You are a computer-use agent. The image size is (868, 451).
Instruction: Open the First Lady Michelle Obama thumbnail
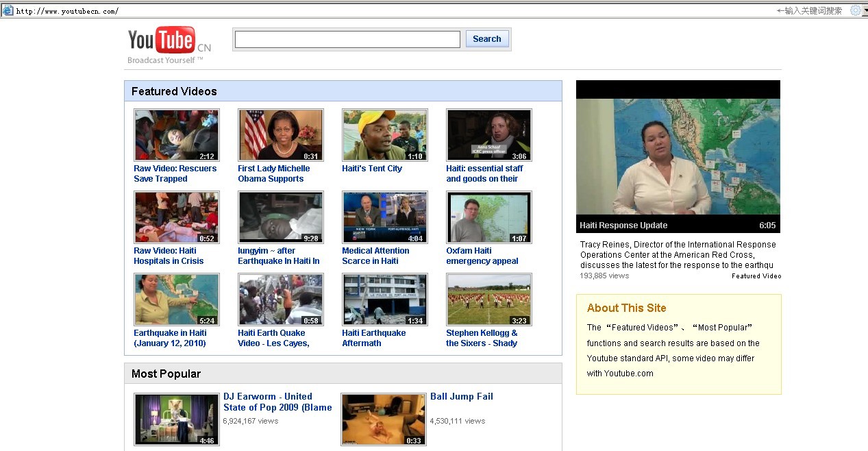click(281, 135)
